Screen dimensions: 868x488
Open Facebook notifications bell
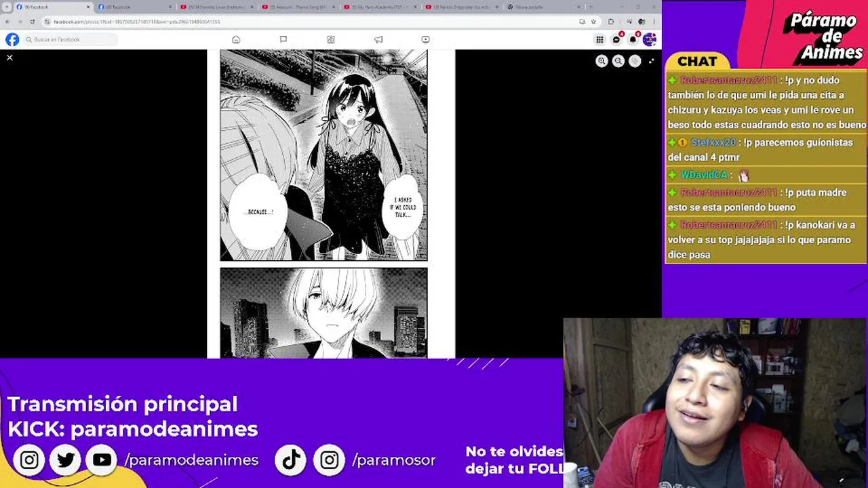(x=633, y=39)
